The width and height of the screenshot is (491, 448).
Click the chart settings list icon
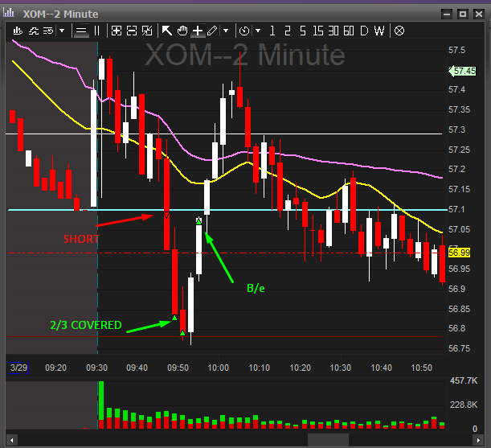[x=48, y=31]
